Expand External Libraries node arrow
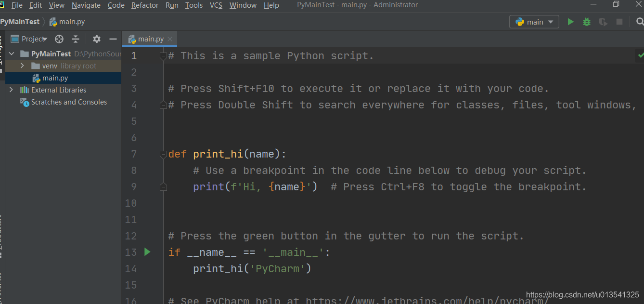 (x=12, y=90)
